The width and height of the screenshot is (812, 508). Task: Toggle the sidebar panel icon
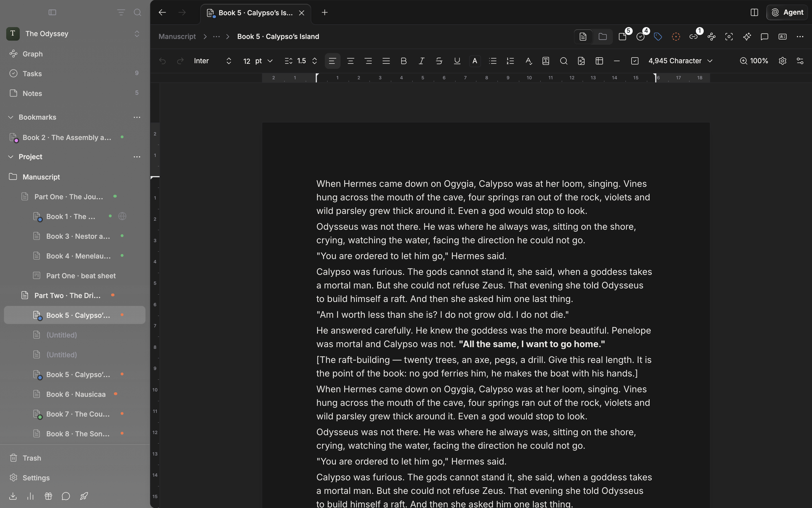(x=52, y=12)
